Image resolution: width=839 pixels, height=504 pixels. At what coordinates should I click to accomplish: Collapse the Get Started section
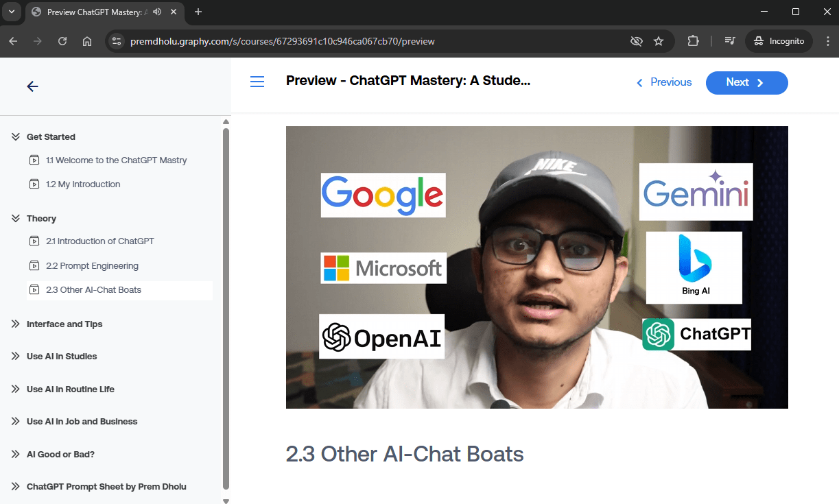point(16,136)
